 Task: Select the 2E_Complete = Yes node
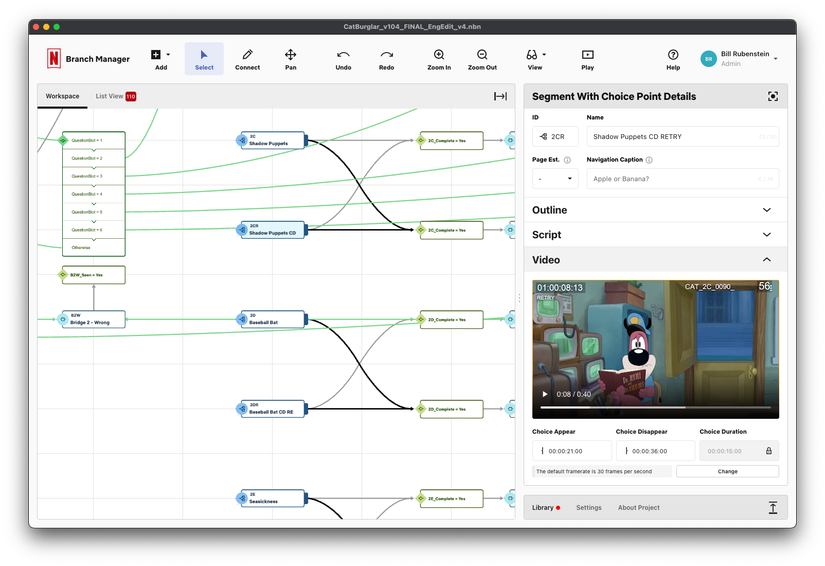[x=451, y=498]
